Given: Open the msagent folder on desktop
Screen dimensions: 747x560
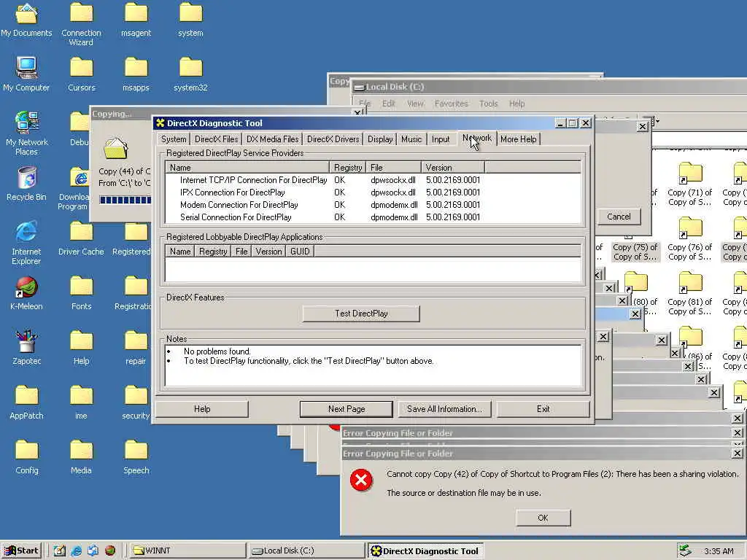Looking at the screenshot, I should 136,20.
